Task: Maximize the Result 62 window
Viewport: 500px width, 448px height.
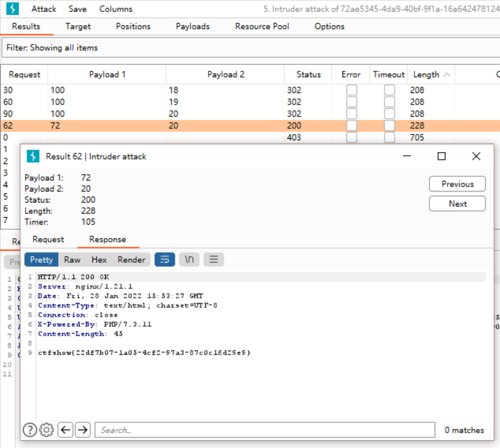Action: pyautogui.click(x=442, y=156)
